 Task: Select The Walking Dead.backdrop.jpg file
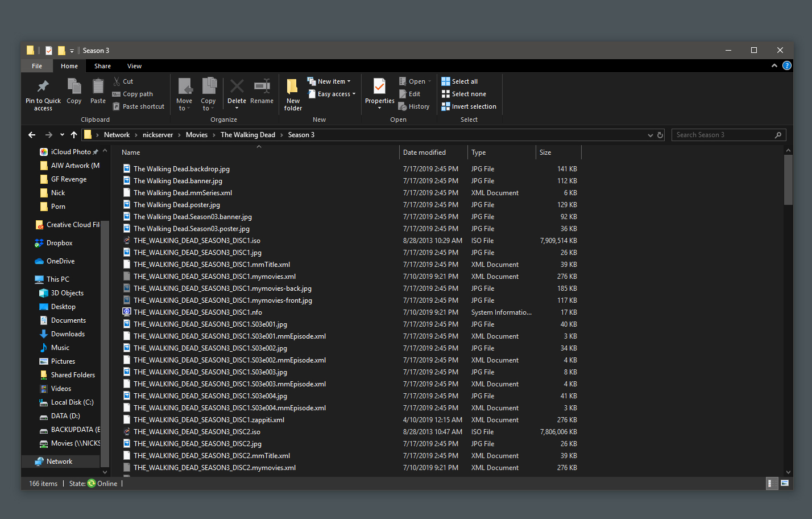click(181, 169)
